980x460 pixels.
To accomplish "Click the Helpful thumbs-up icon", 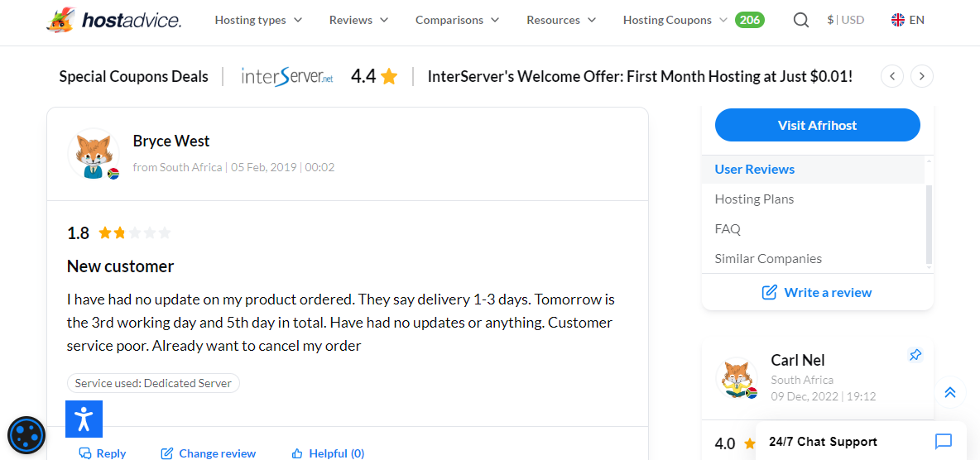I will point(297,453).
